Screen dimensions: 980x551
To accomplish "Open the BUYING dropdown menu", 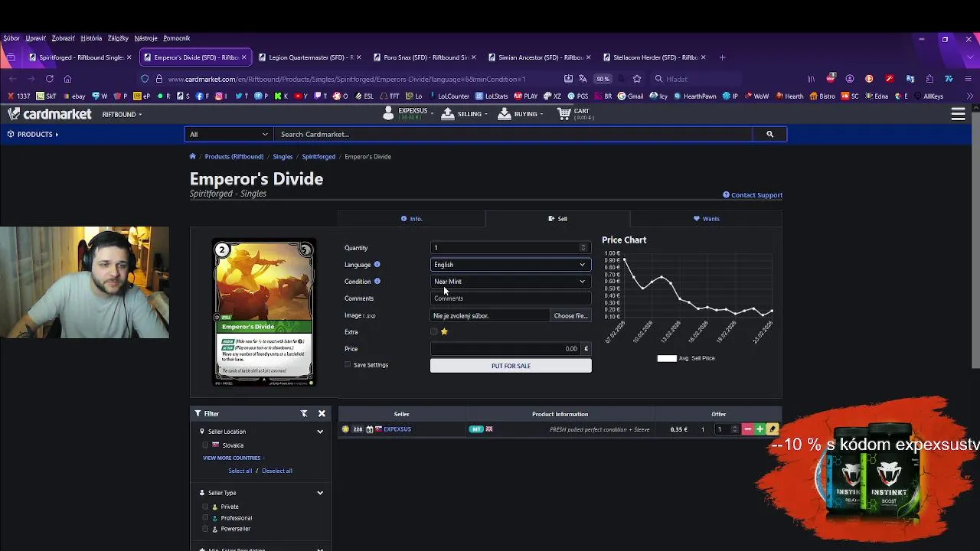I will pyautogui.click(x=520, y=114).
